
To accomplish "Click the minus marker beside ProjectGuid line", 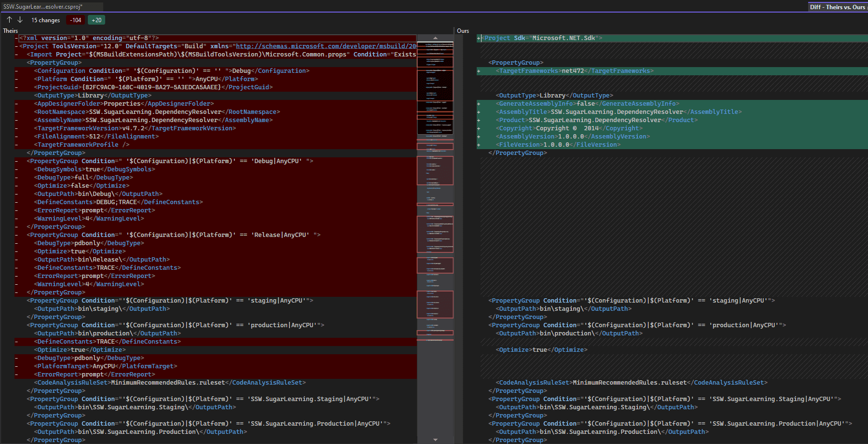I will (16, 87).
